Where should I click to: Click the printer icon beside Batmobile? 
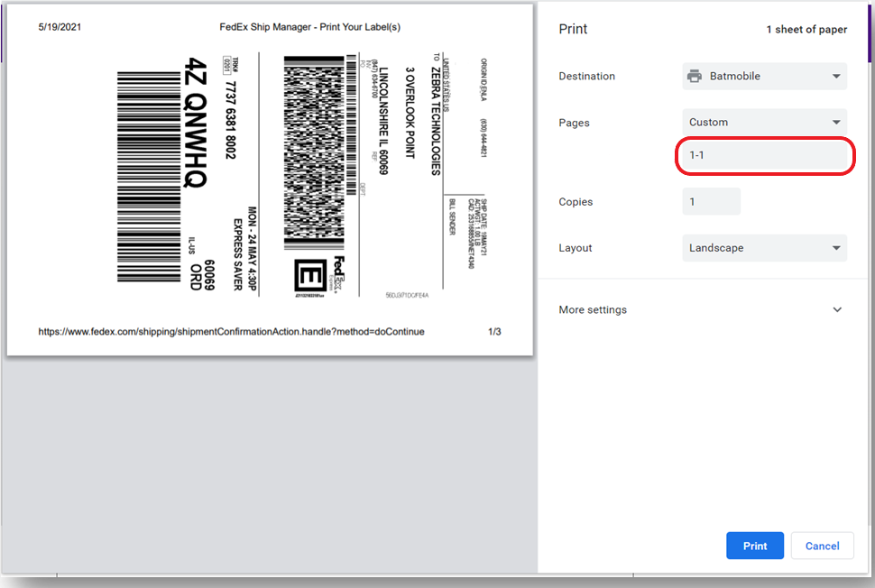point(695,76)
